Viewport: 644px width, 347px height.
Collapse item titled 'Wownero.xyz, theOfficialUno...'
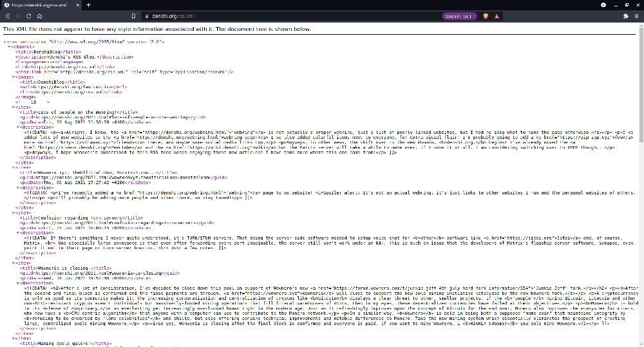tap(13, 167)
